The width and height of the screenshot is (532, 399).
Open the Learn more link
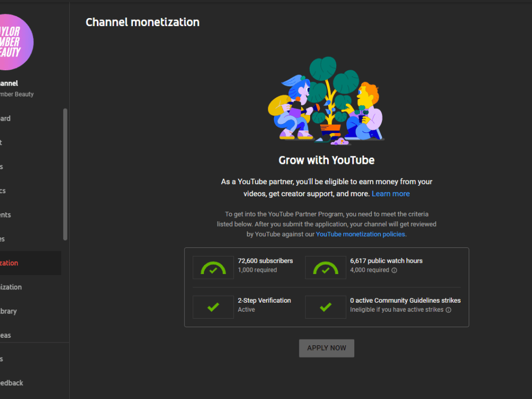point(390,194)
